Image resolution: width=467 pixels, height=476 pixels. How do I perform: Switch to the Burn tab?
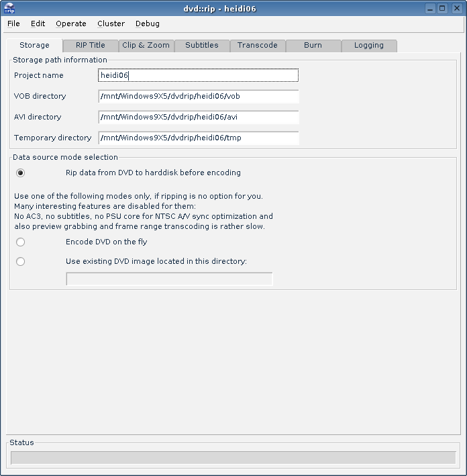[x=313, y=45]
